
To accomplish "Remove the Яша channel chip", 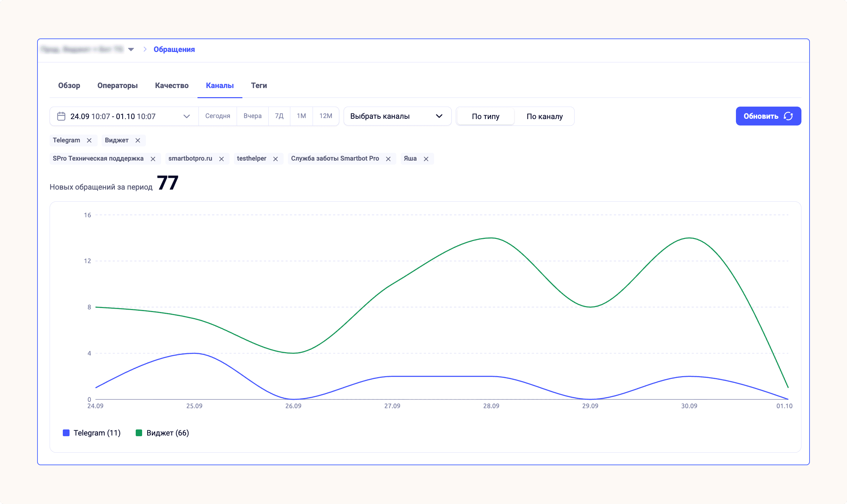I will [x=426, y=159].
